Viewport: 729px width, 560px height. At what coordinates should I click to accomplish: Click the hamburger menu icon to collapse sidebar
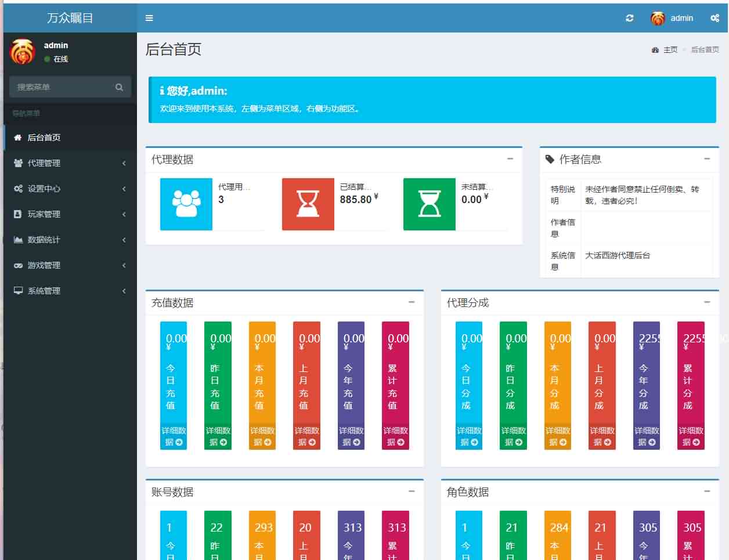[x=149, y=18]
